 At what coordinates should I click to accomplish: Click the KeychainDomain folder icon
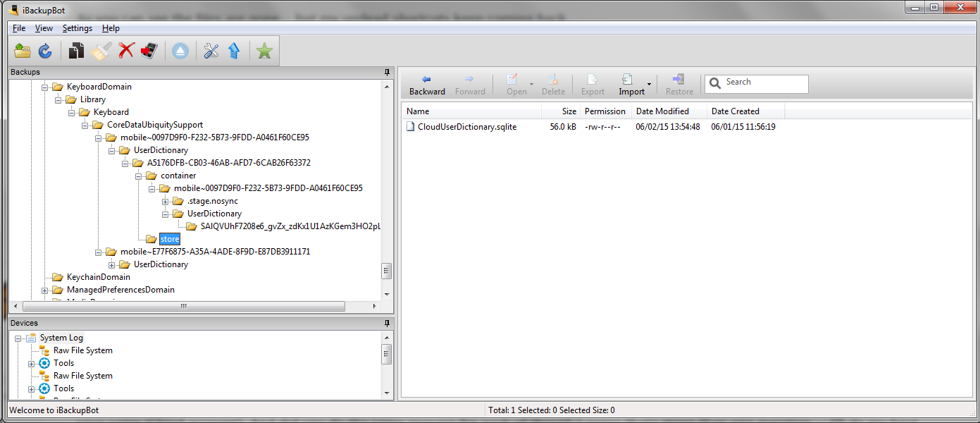coord(58,277)
